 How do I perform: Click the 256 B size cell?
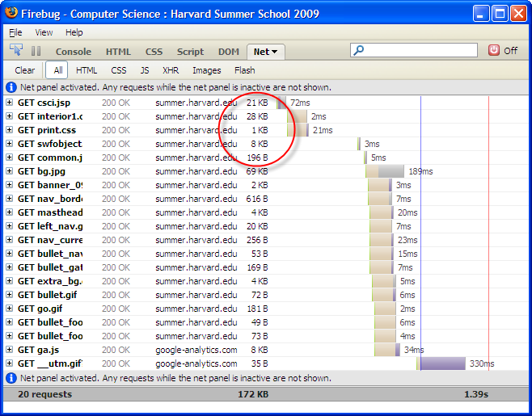257,240
